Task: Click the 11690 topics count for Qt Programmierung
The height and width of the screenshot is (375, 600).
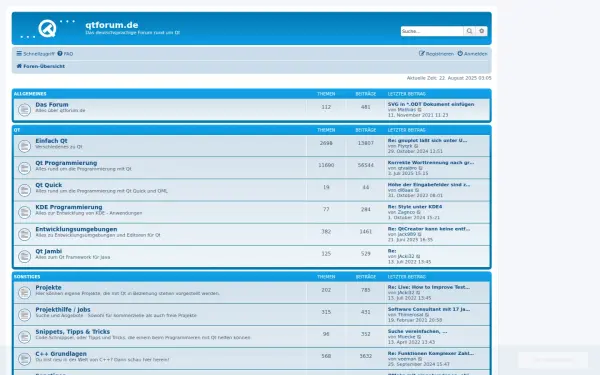Action: point(326,165)
